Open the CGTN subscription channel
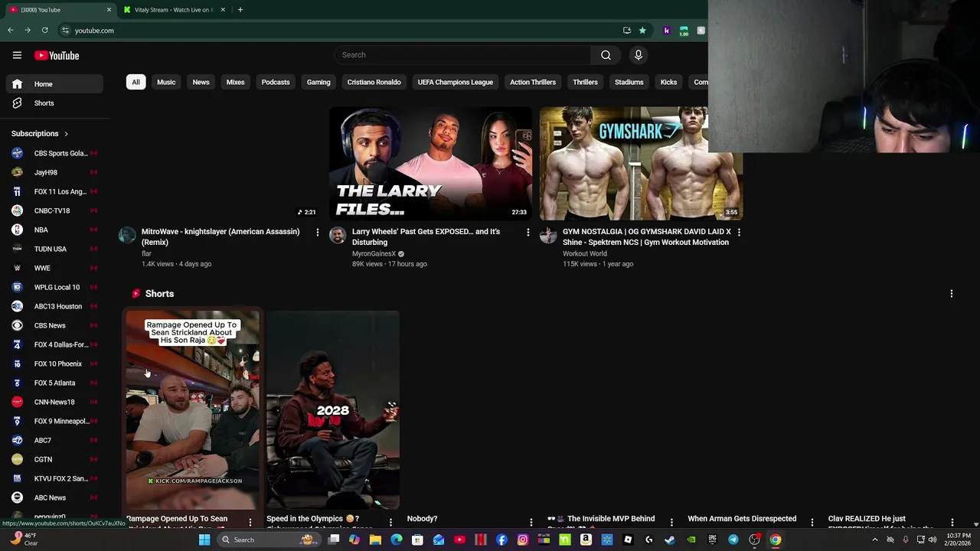 point(54,459)
